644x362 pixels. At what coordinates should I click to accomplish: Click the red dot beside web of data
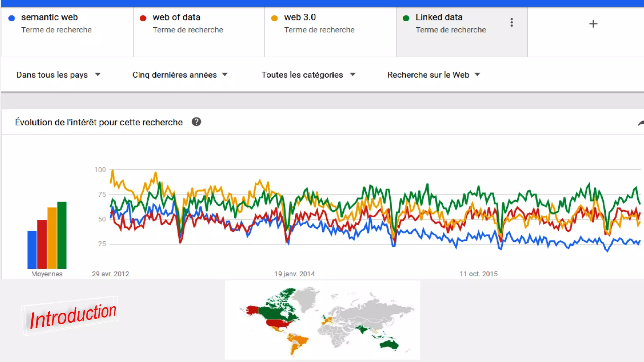(x=143, y=18)
